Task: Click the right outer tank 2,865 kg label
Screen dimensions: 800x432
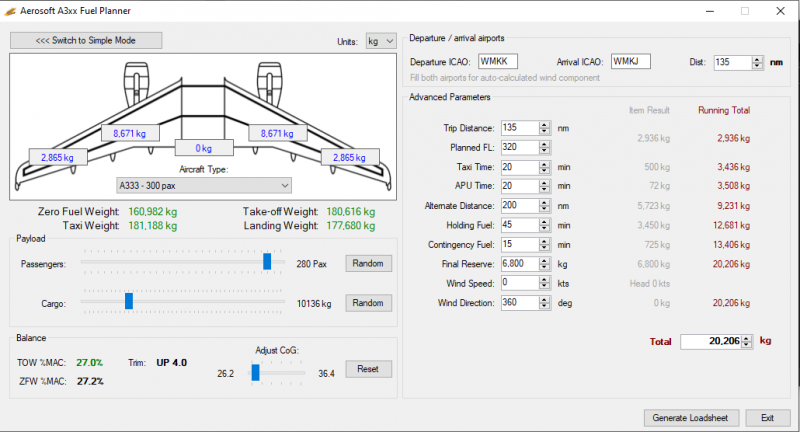Action: (349, 158)
